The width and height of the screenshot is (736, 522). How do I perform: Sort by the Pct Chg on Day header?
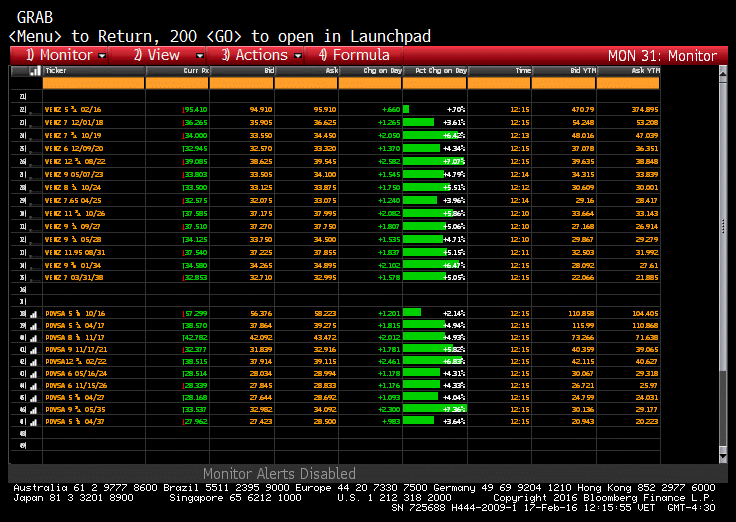[435, 71]
